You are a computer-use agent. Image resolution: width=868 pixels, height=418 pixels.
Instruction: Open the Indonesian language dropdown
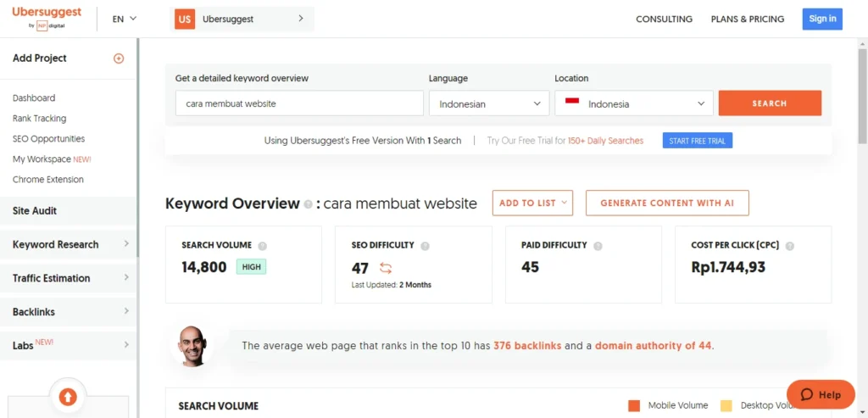[x=489, y=103]
